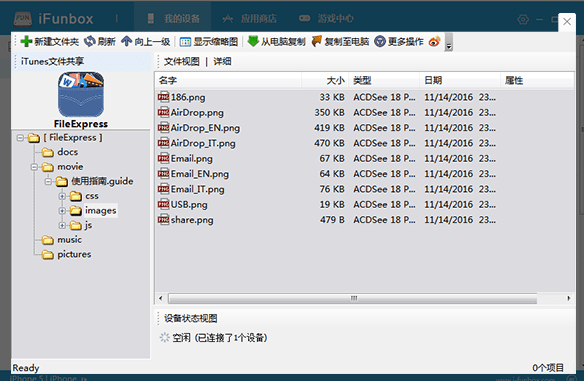
Task: Click the device status view header (设备状态视图)
Action: (x=191, y=318)
